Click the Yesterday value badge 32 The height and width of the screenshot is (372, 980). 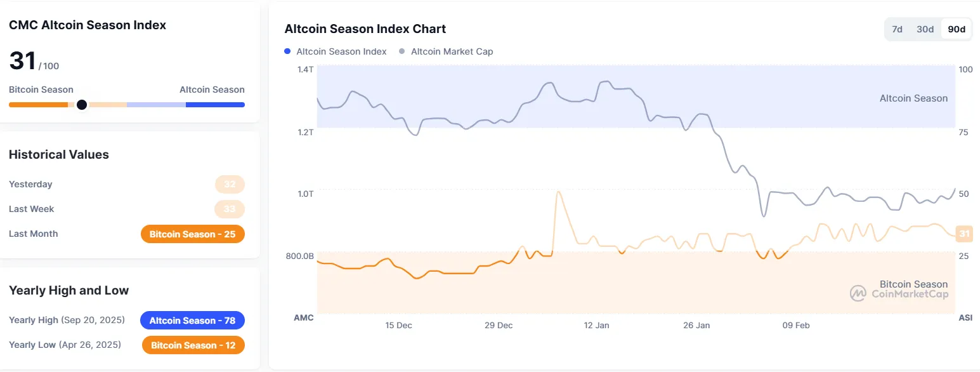click(230, 185)
